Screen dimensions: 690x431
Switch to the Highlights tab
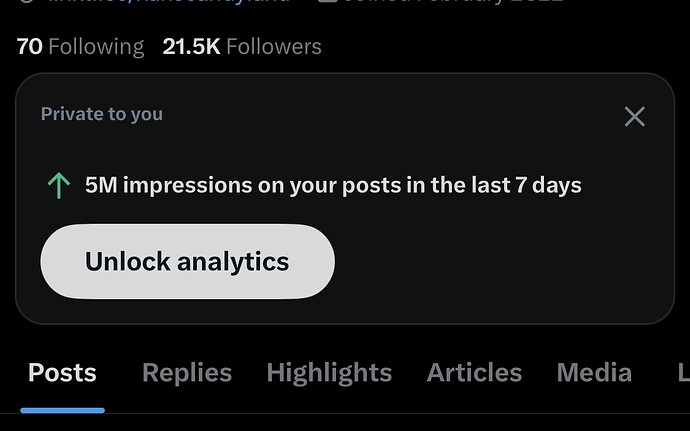329,373
